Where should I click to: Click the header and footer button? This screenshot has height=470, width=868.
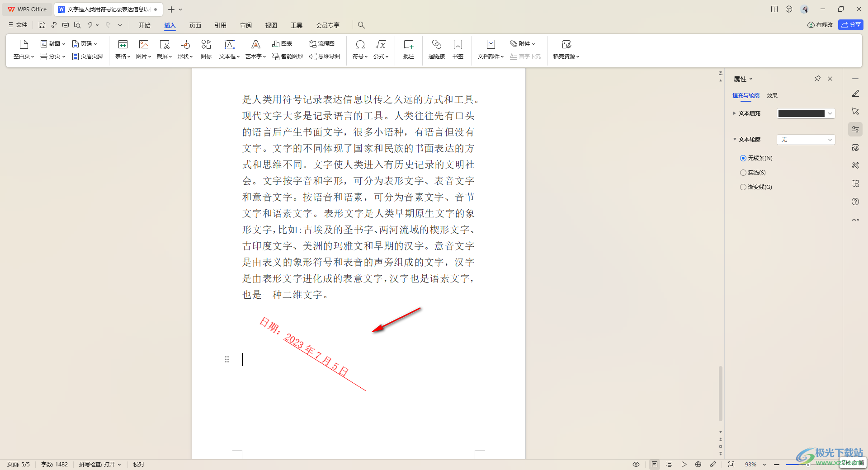click(87, 56)
